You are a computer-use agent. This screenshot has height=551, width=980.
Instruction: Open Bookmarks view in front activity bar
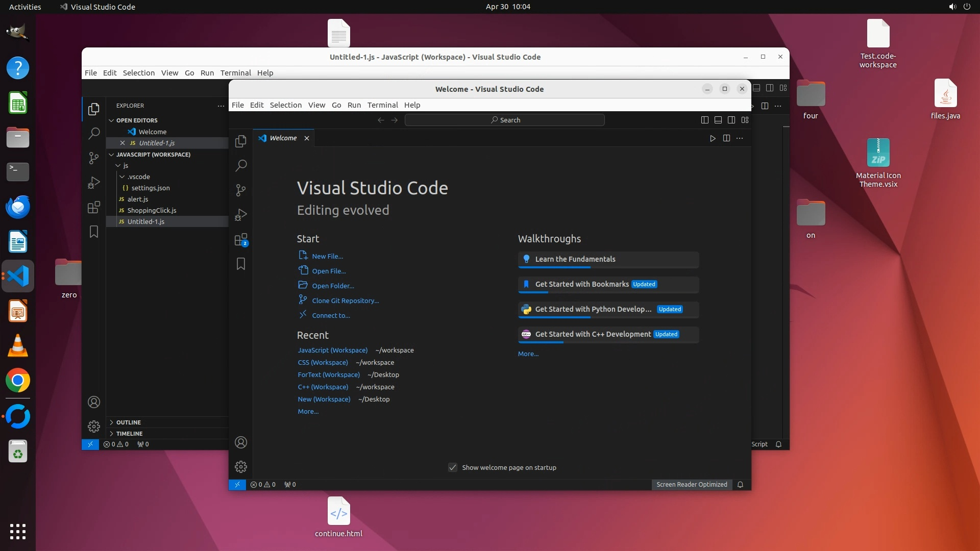pyautogui.click(x=241, y=264)
